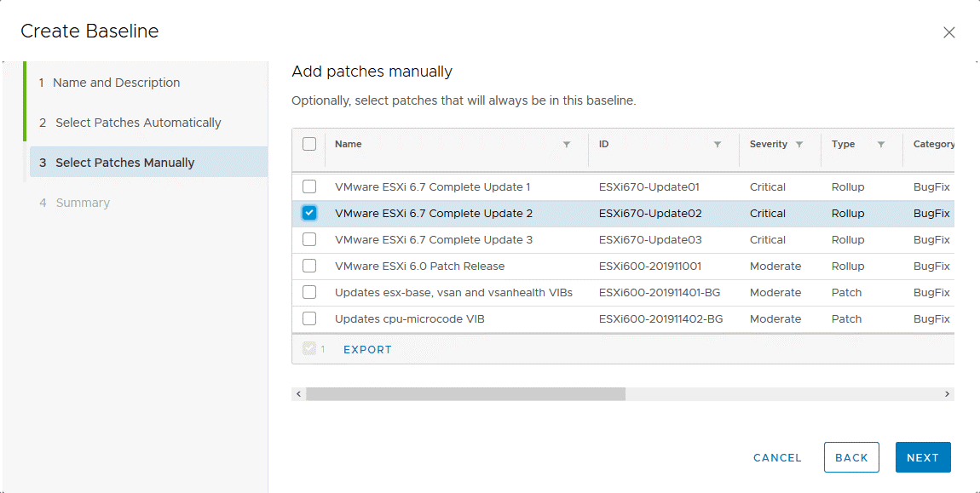Close the Create Baseline dialog
This screenshot has height=493, width=980.
(949, 32)
